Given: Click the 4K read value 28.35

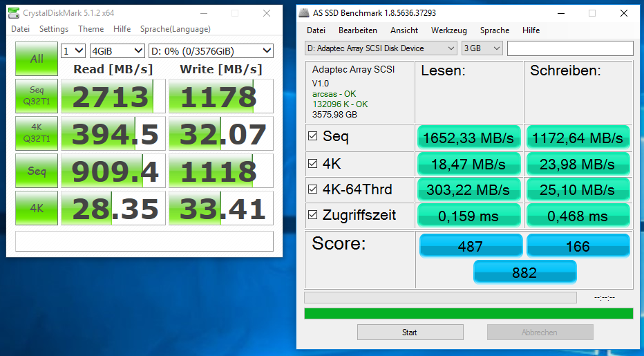Looking at the screenshot, I should tap(113, 209).
